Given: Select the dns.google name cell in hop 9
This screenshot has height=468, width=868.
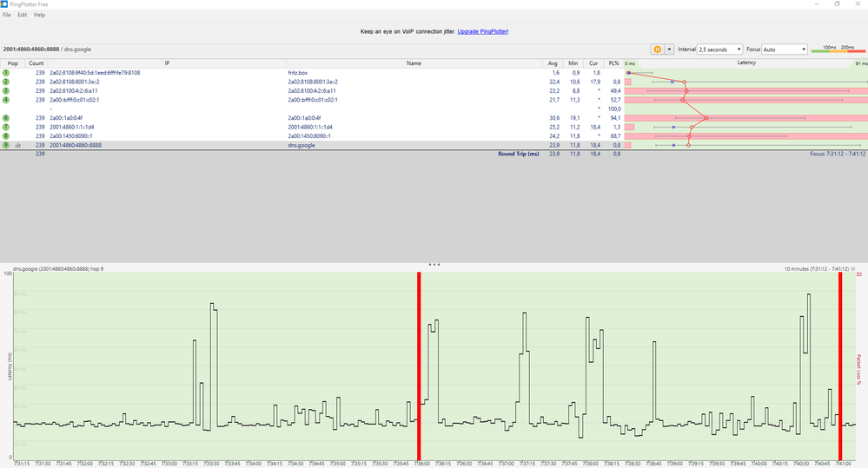Looking at the screenshot, I should pyautogui.click(x=301, y=145).
